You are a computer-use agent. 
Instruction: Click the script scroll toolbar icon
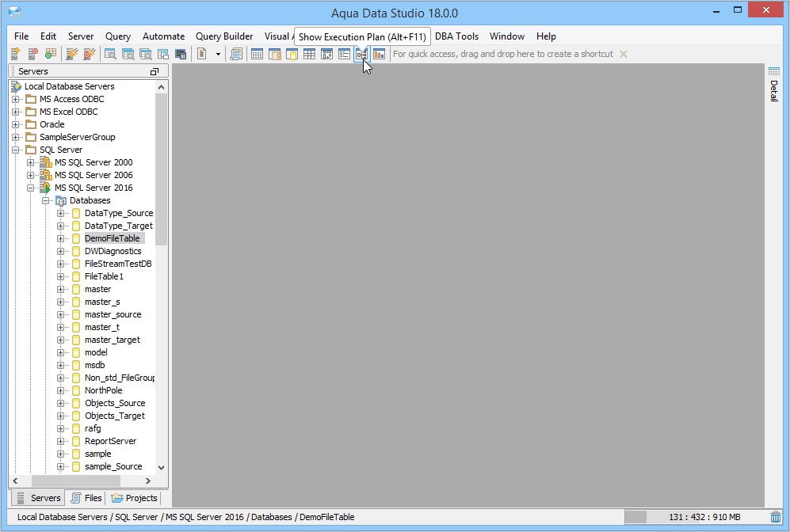(236, 54)
